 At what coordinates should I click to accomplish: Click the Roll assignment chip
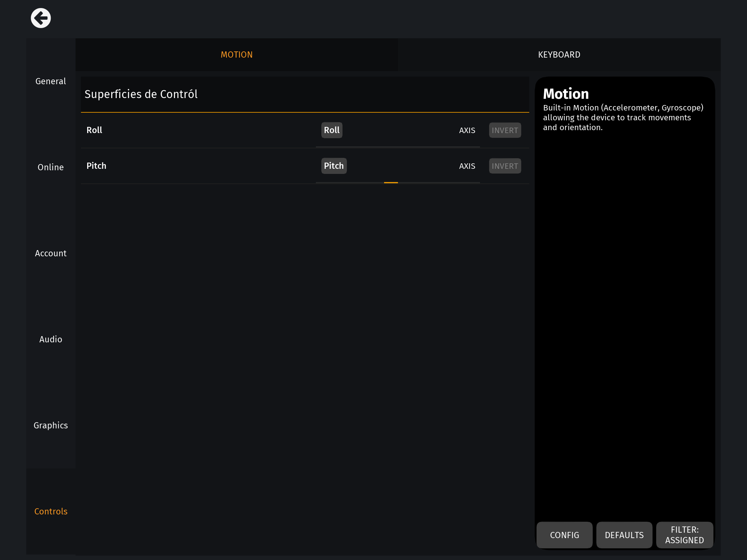(x=332, y=130)
